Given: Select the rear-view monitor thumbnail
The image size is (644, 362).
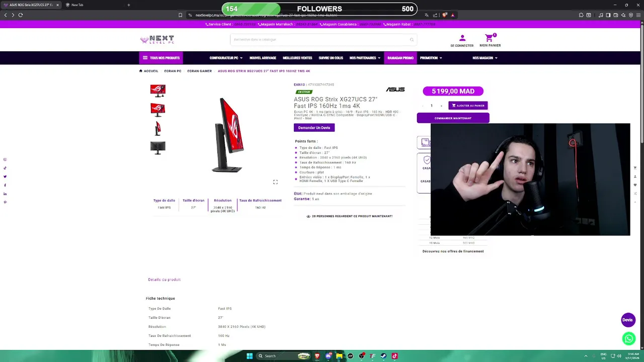Looking at the screenshot, I should 157,148.
